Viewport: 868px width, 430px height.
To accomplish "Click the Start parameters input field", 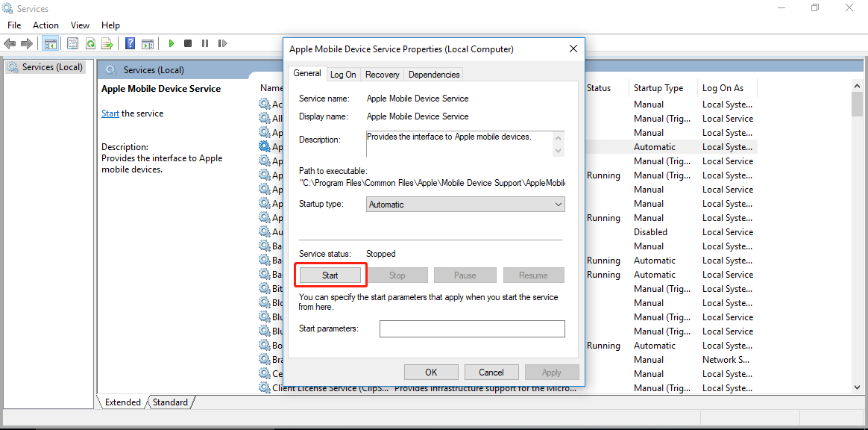I will 472,328.
